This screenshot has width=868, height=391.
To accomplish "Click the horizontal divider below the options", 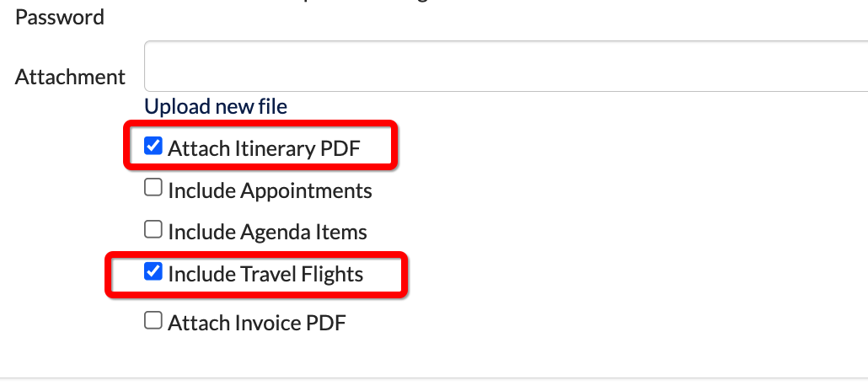I will 434,378.
